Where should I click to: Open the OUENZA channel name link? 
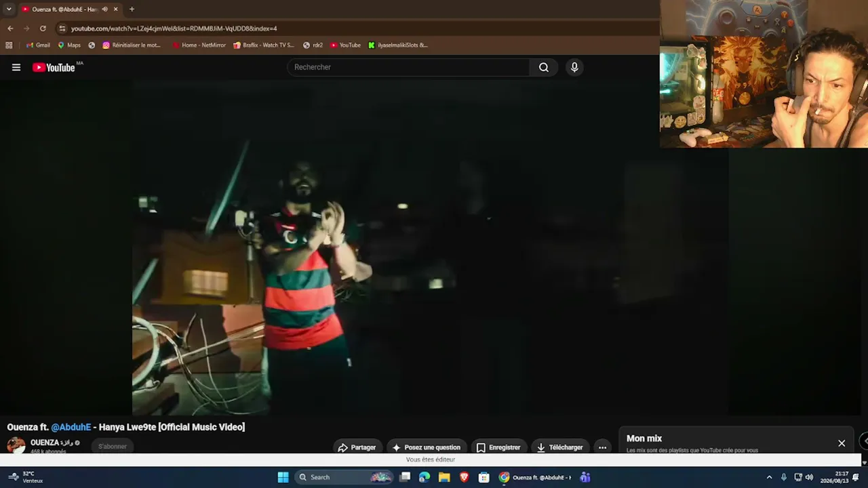(52, 443)
